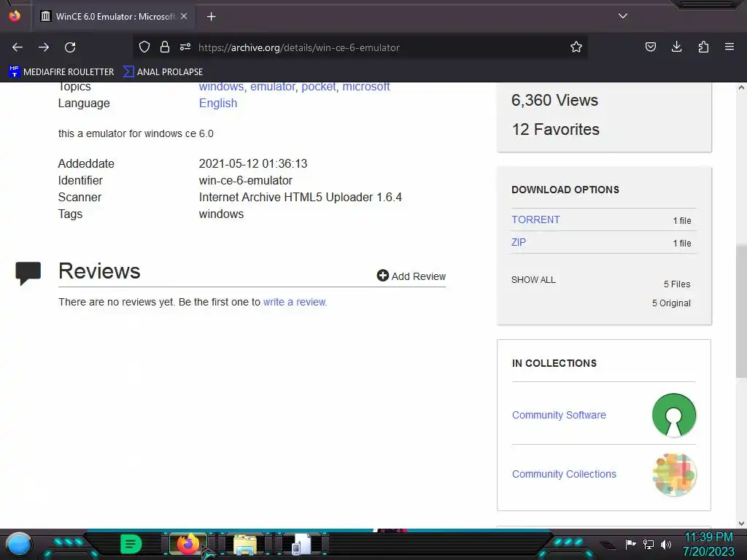Click the Add Review button
The height and width of the screenshot is (560, 747).
click(411, 276)
